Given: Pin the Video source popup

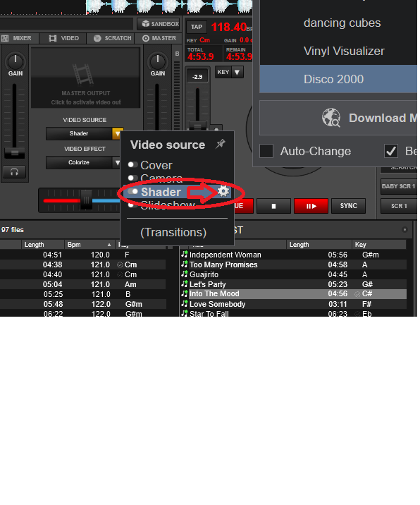Looking at the screenshot, I should coord(221,144).
